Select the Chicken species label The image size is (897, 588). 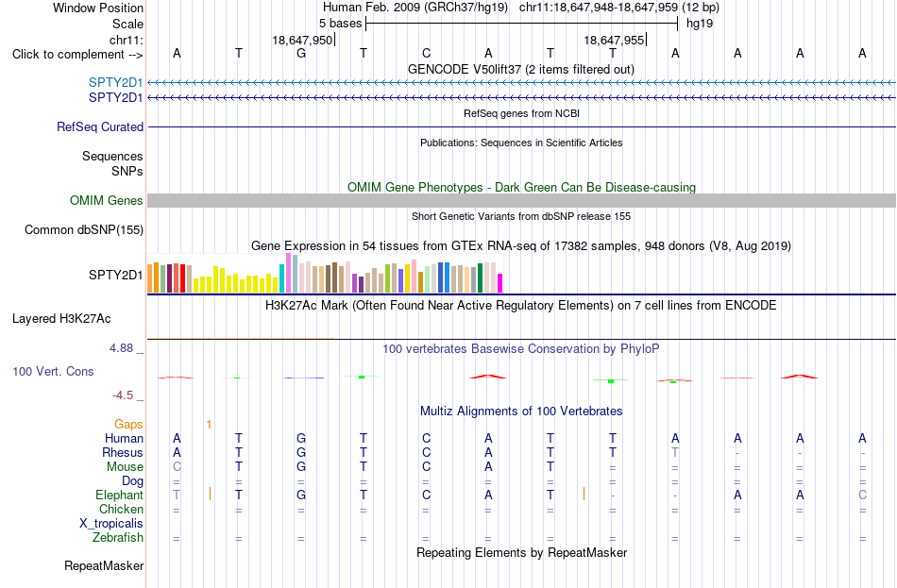tap(121, 509)
